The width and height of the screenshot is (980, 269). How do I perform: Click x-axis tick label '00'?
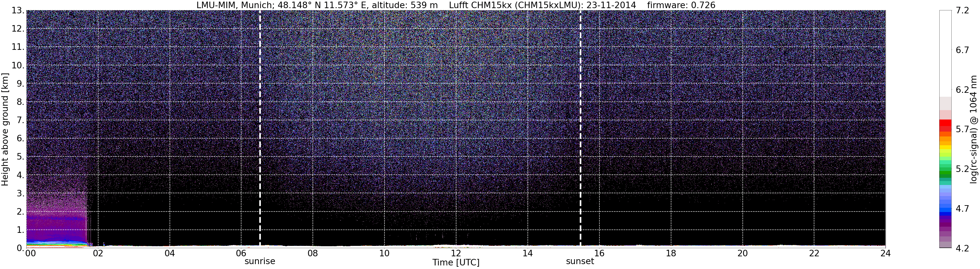(x=30, y=253)
